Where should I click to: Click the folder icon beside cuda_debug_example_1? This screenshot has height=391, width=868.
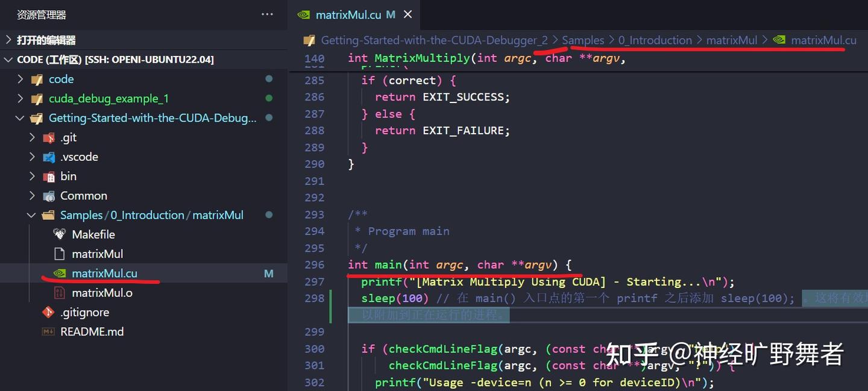[37, 99]
